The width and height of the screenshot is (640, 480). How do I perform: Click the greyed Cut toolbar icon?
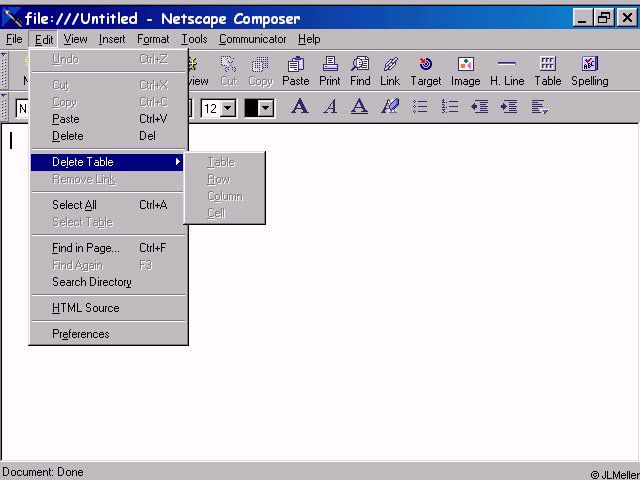coord(229,71)
